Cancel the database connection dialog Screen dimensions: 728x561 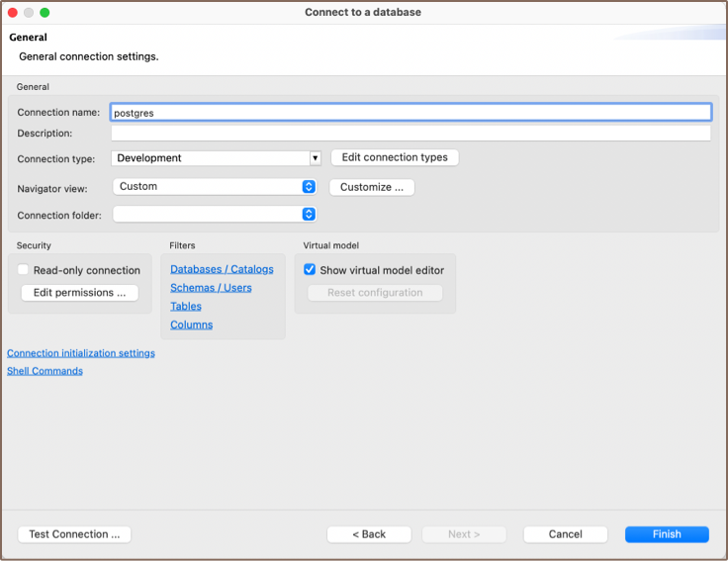tap(565, 534)
